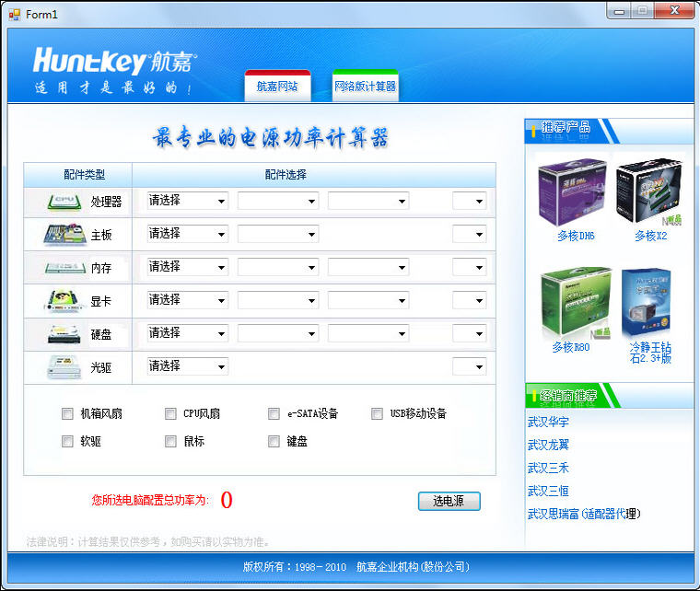The height and width of the screenshot is (591, 700).
Task: Switch to the 网络版计算器 tab
Action: [x=365, y=86]
